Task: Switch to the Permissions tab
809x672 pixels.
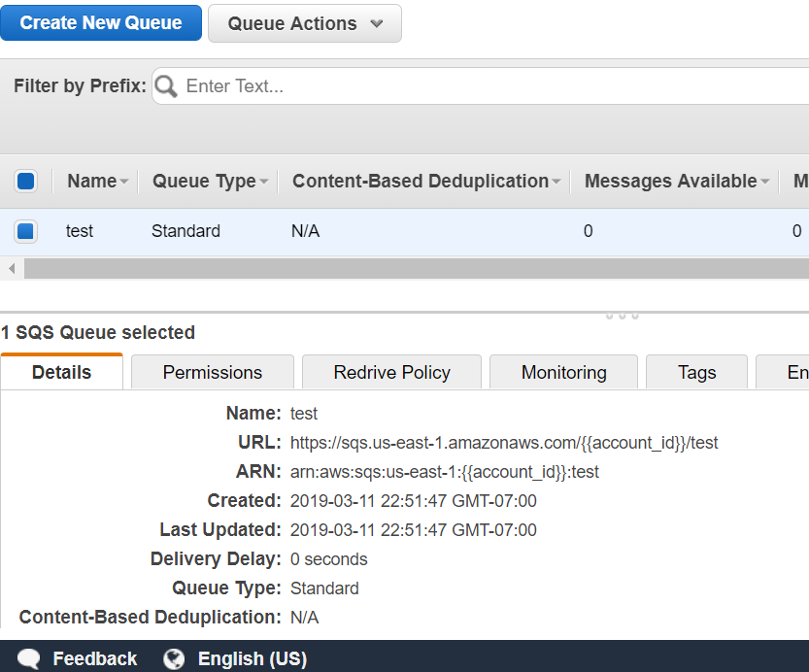Action: pos(212,372)
